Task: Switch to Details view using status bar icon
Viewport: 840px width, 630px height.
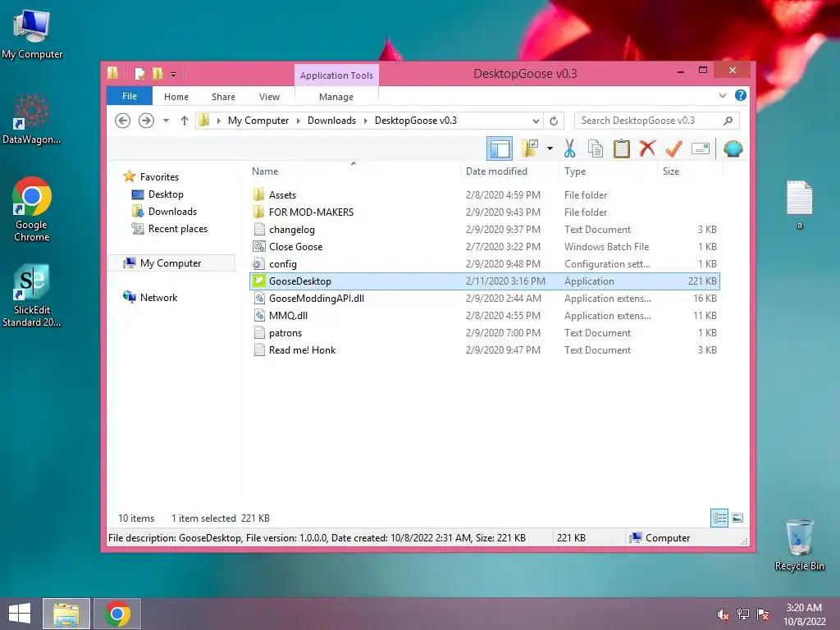Action: click(x=719, y=518)
